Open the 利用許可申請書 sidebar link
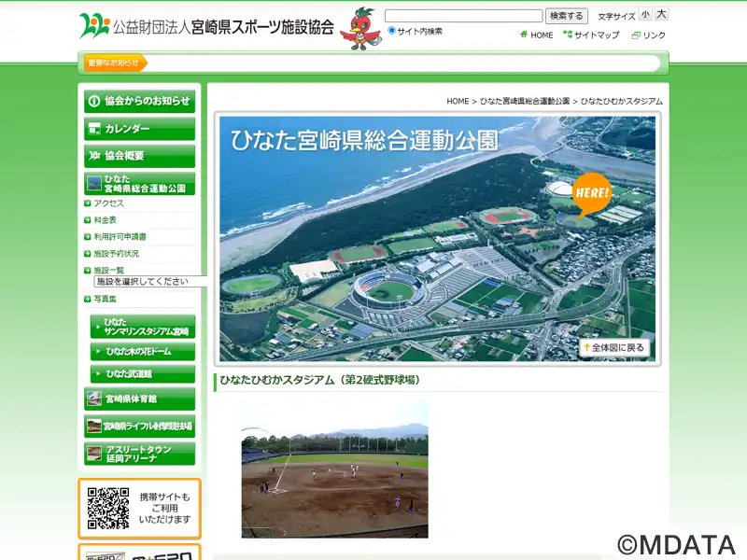The image size is (747, 560). 120,237
